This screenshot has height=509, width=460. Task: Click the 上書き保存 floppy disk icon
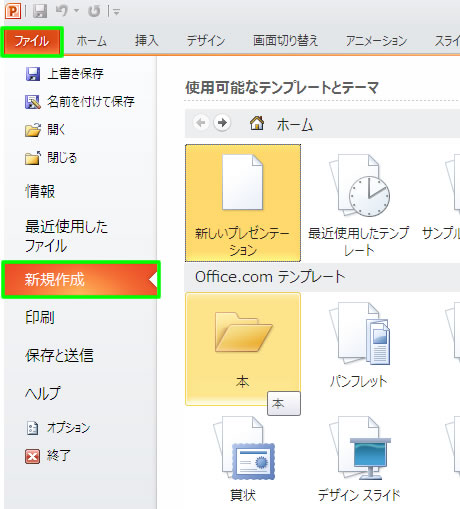pyautogui.click(x=33, y=74)
